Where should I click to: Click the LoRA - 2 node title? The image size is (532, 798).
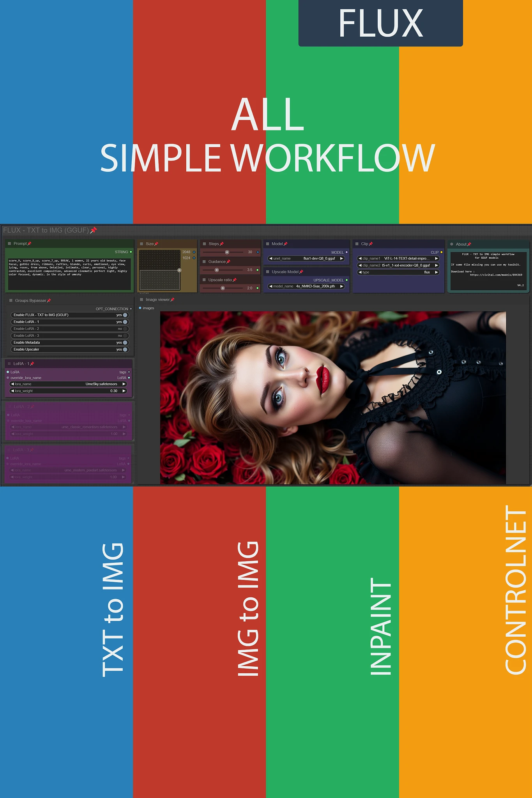tap(21, 407)
